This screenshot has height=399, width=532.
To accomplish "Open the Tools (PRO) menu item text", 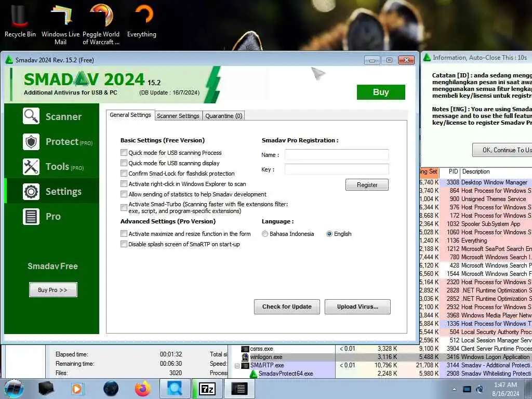I will click(65, 167).
